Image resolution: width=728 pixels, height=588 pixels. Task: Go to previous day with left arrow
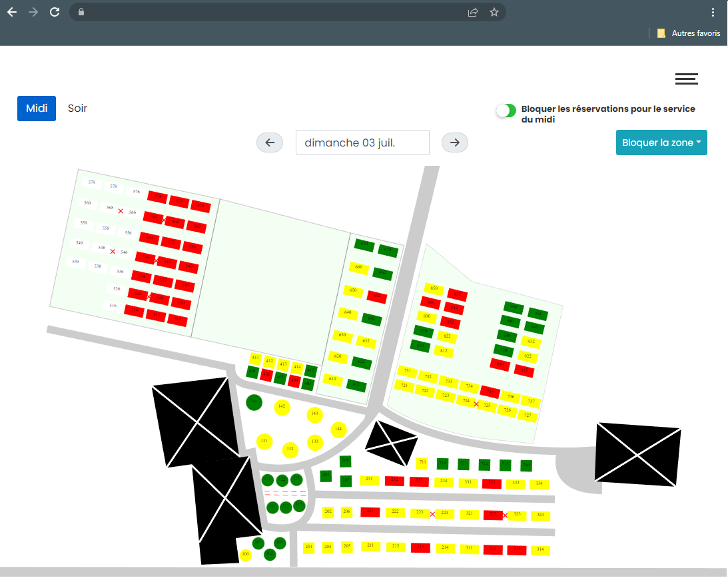pos(270,143)
